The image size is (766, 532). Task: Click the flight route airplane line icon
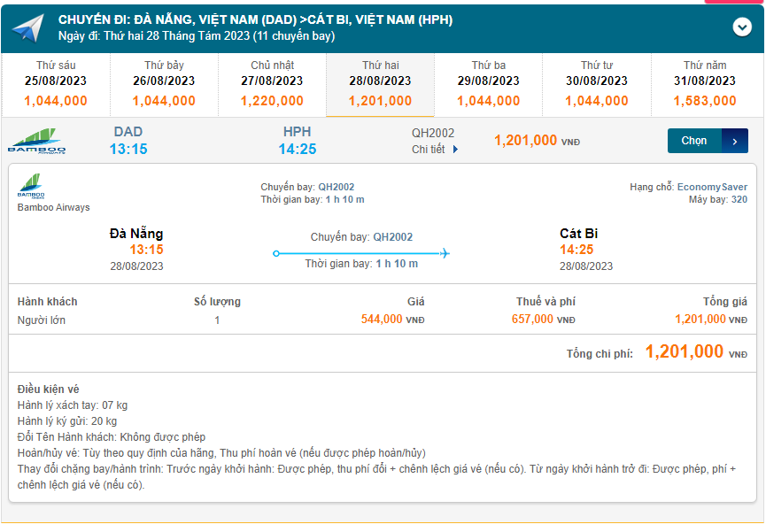(361, 253)
